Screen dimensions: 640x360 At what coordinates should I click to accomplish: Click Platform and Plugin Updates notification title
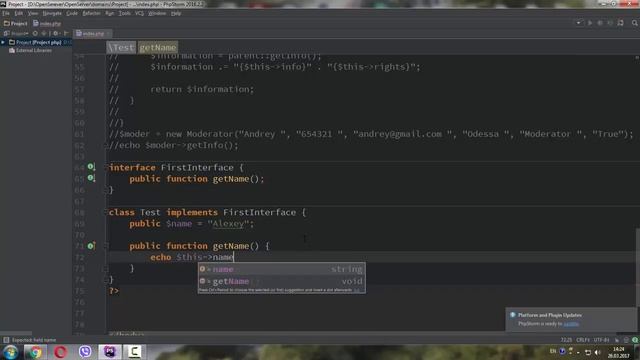549,315
